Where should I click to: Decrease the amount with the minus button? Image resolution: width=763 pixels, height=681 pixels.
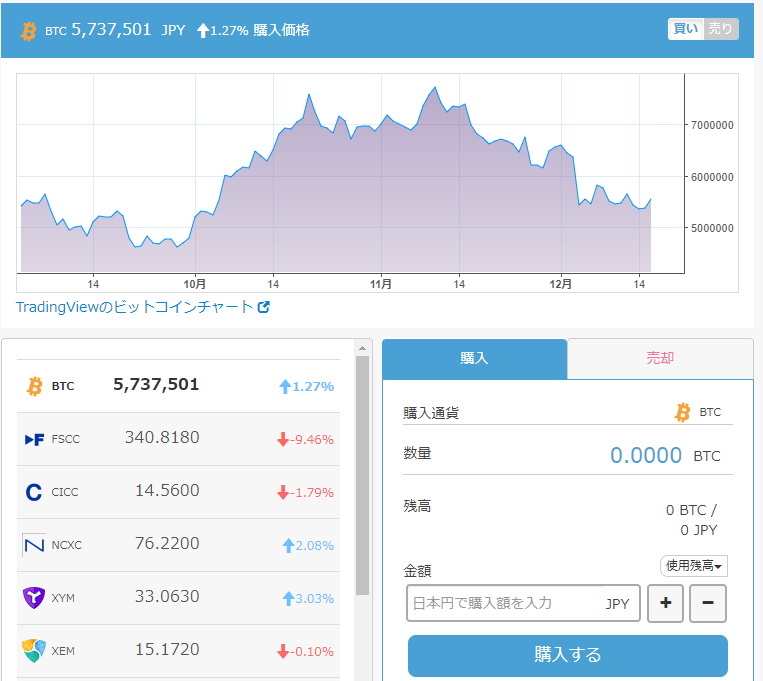(708, 603)
